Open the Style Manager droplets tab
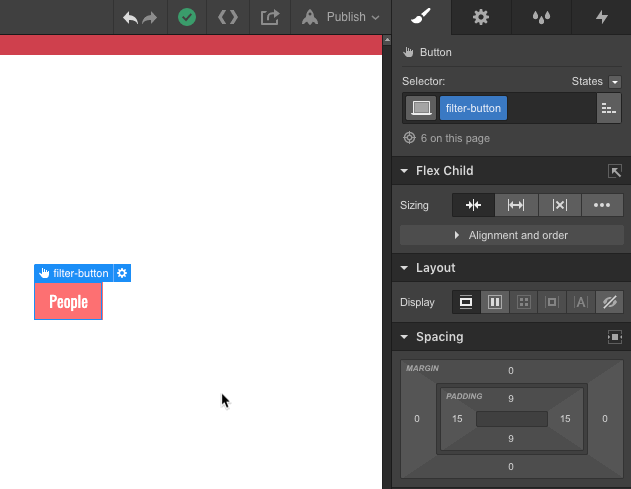This screenshot has height=489, width=631. click(x=541, y=17)
